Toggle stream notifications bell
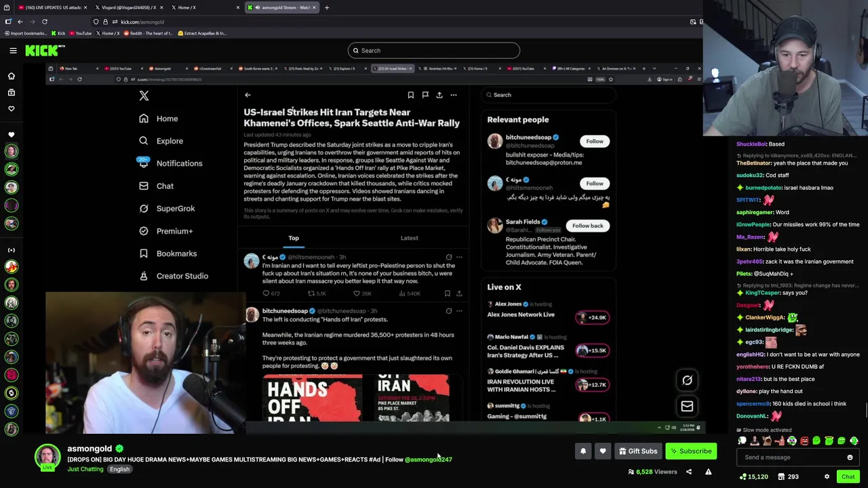Viewport: 868px width, 488px height. (583, 451)
